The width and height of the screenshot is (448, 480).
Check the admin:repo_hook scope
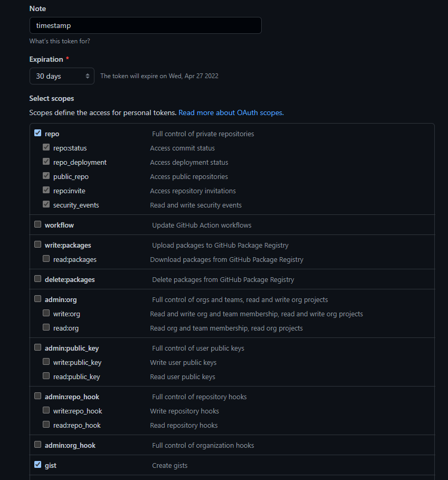tap(37, 396)
